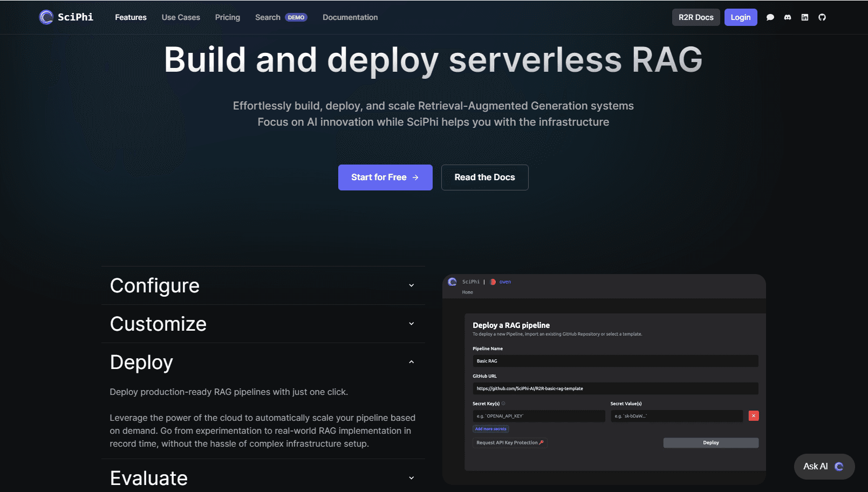
Task: Click the Deploy button in pipeline form
Action: pyautogui.click(x=711, y=443)
